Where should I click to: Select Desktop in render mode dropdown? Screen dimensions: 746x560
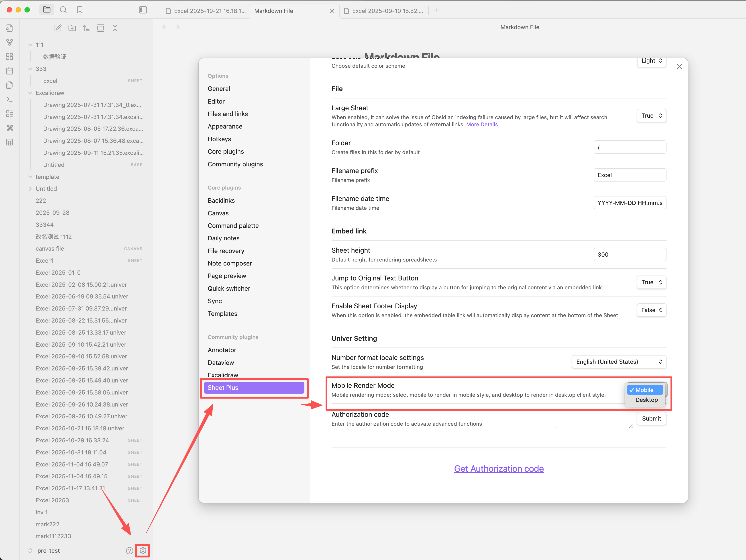pyautogui.click(x=646, y=400)
